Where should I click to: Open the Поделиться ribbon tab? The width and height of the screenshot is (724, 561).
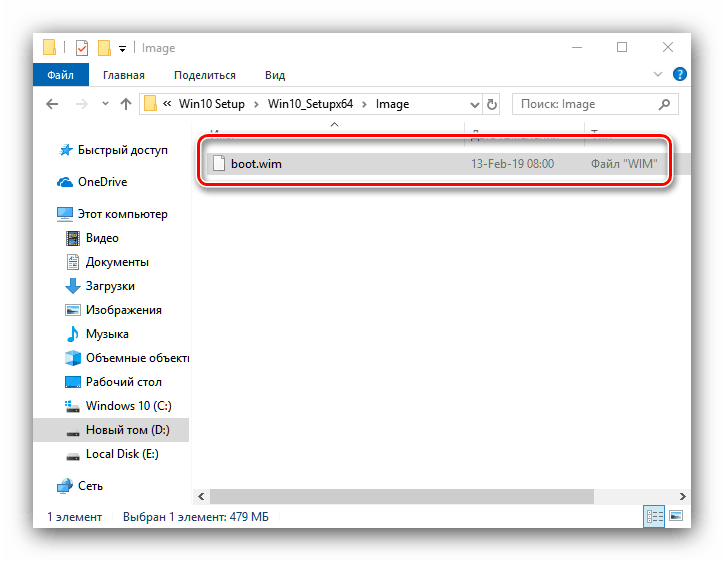[205, 75]
